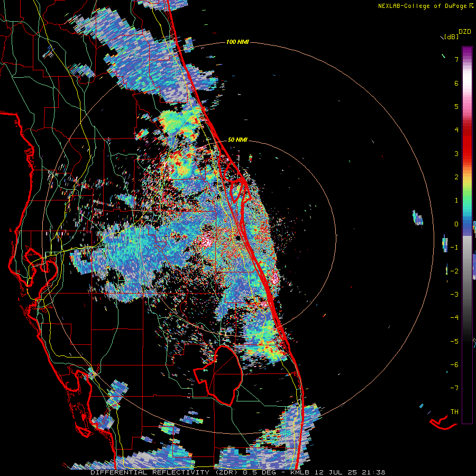This screenshot has height=476, width=476.
Task: Click the 0 value on color scale
Action: click(456, 224)
